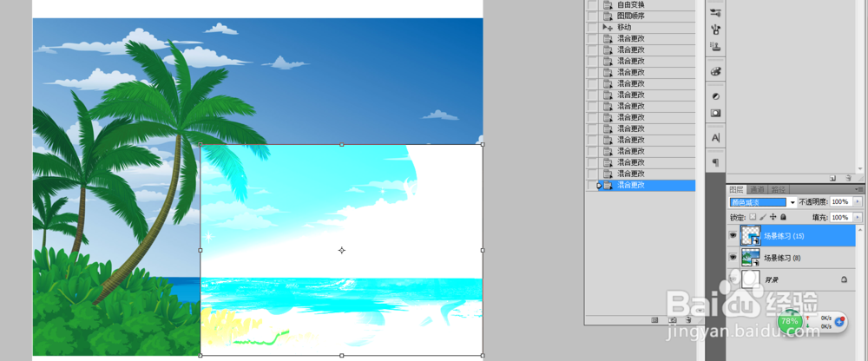Click the top-center transform handle
This screenshot has width=868, height=361.
click(x=341, y=145)
